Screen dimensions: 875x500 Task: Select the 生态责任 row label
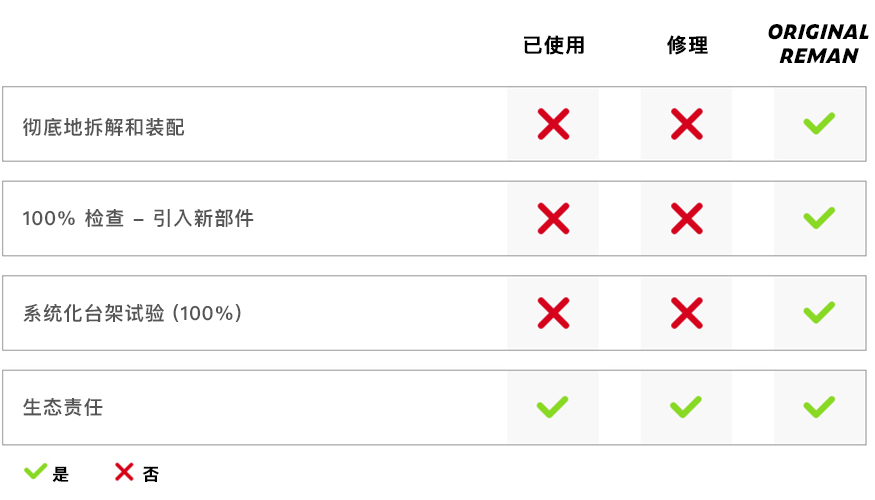click(63, 408)
